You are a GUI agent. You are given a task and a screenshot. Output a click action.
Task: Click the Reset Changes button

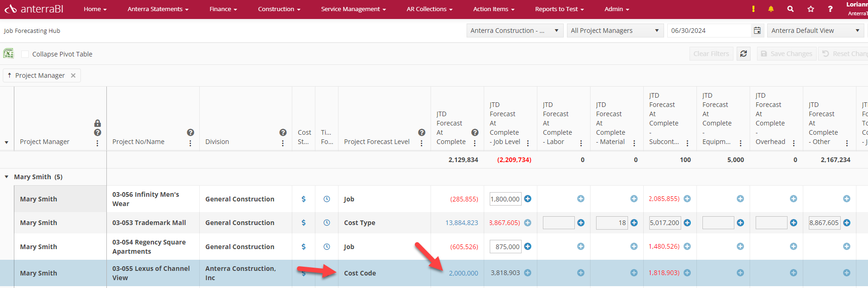pyautogui.click(x=843, y=54)
